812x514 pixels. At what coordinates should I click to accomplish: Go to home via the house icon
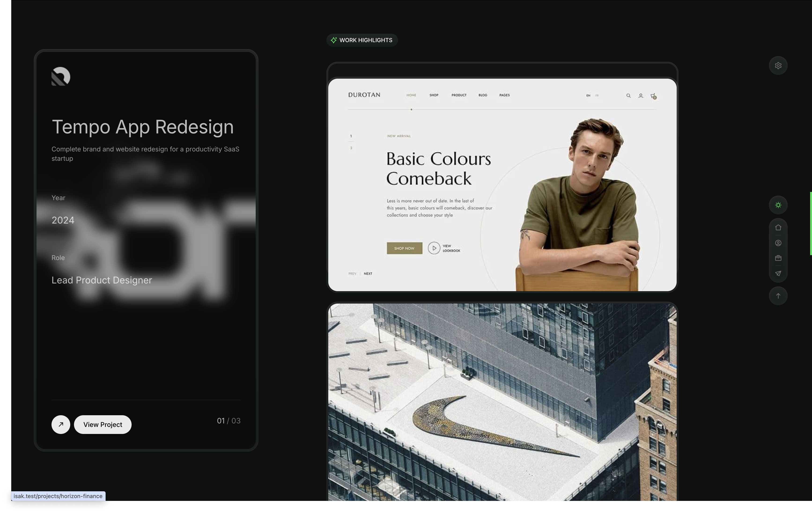pyautogui.click(x=778, y=228)
